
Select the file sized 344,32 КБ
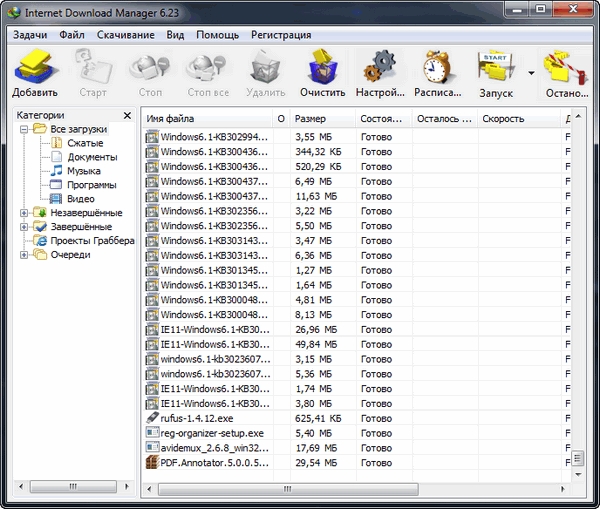click(358, 152)
